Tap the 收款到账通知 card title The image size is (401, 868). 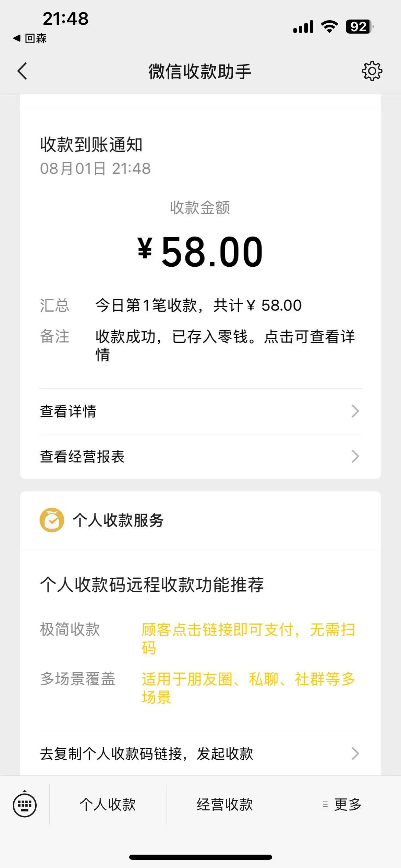click(x=91, y=145)
